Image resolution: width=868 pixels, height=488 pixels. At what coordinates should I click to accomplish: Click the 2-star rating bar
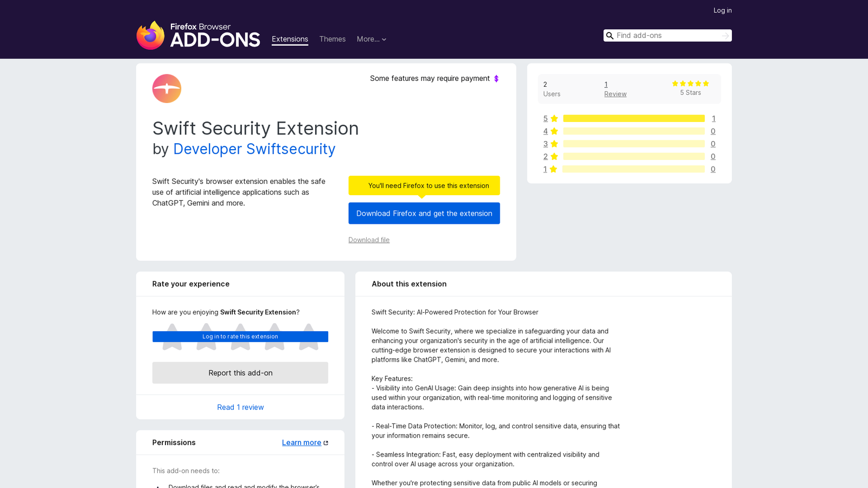[634, 156]
